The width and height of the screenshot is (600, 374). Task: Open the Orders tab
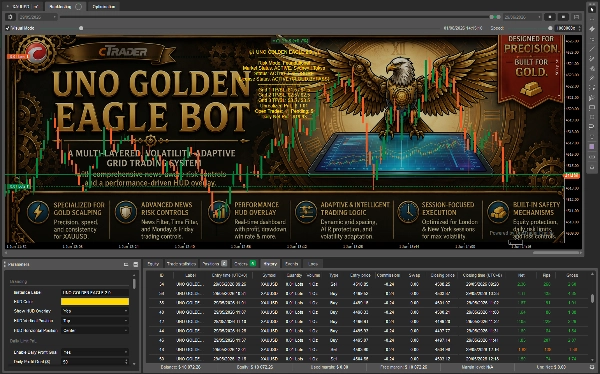pyautogui.click(x=244, y=264)
